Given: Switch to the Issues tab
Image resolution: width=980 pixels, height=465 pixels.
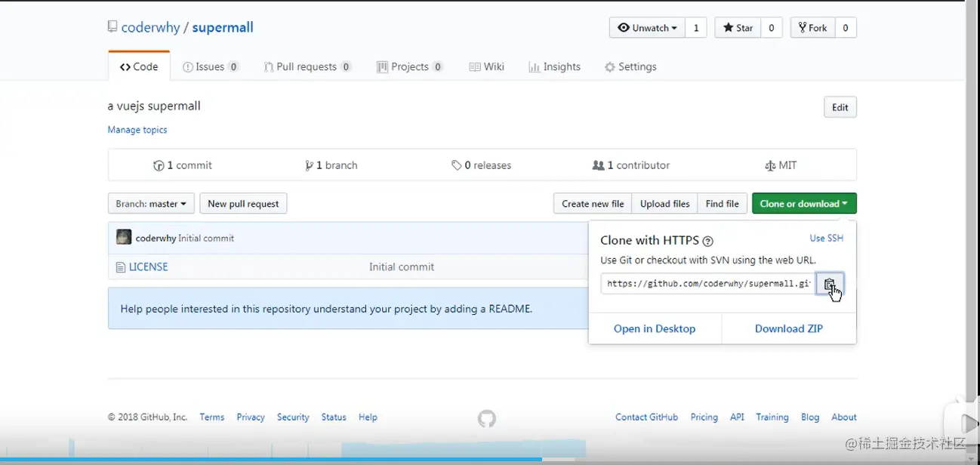Looking at the screenshot, I should [210, 67].
